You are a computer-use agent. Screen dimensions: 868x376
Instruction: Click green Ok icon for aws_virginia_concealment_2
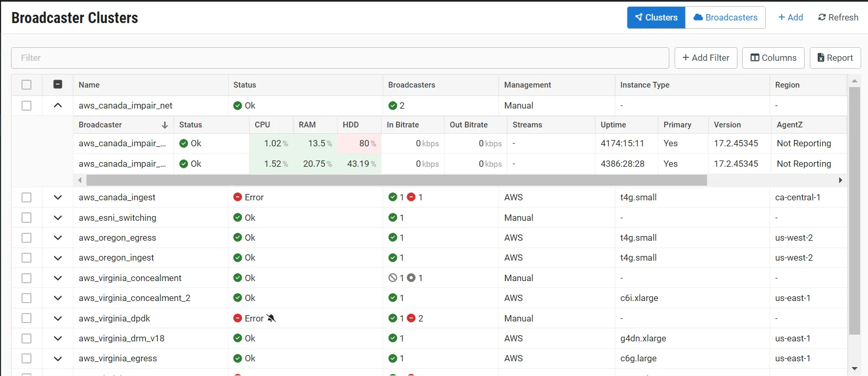(238, 298)
